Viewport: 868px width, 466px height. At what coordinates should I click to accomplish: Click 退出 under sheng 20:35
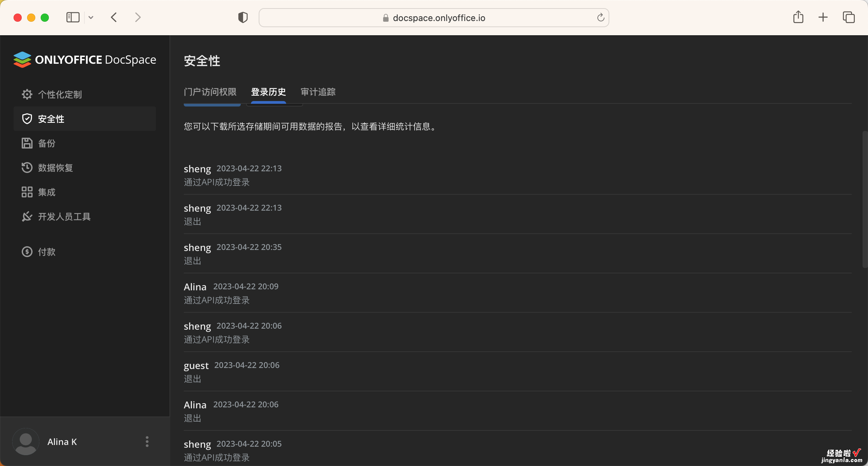pos(193,261)
